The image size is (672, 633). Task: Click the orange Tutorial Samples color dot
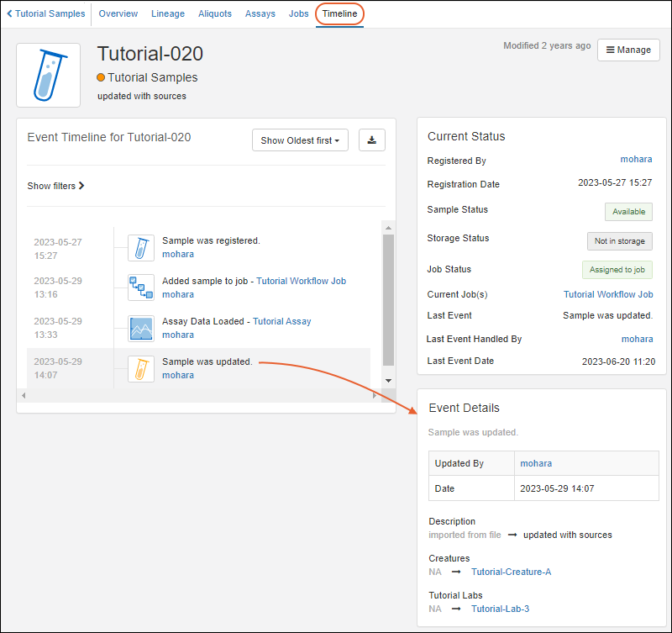pyautogui.click(x=102, y=77)
